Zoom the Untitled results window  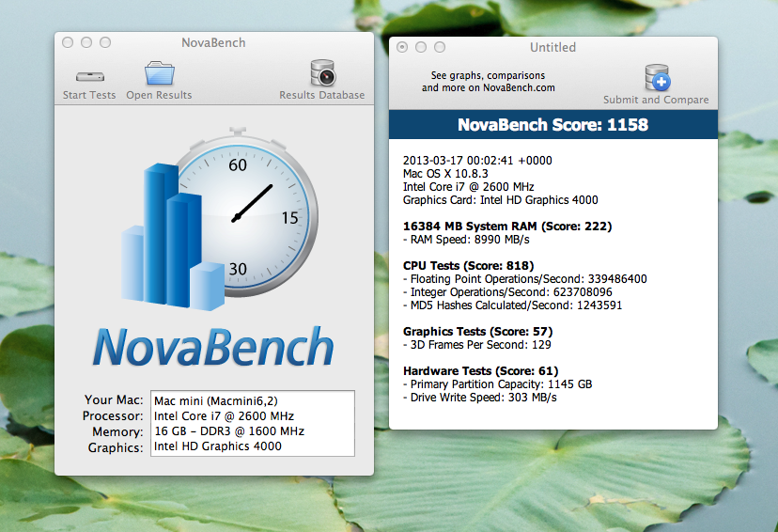(440, 47)
